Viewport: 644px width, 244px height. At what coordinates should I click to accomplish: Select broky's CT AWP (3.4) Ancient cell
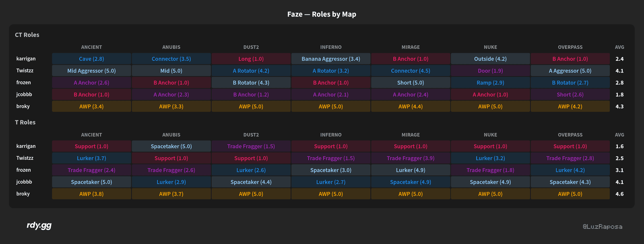[91, 107]
